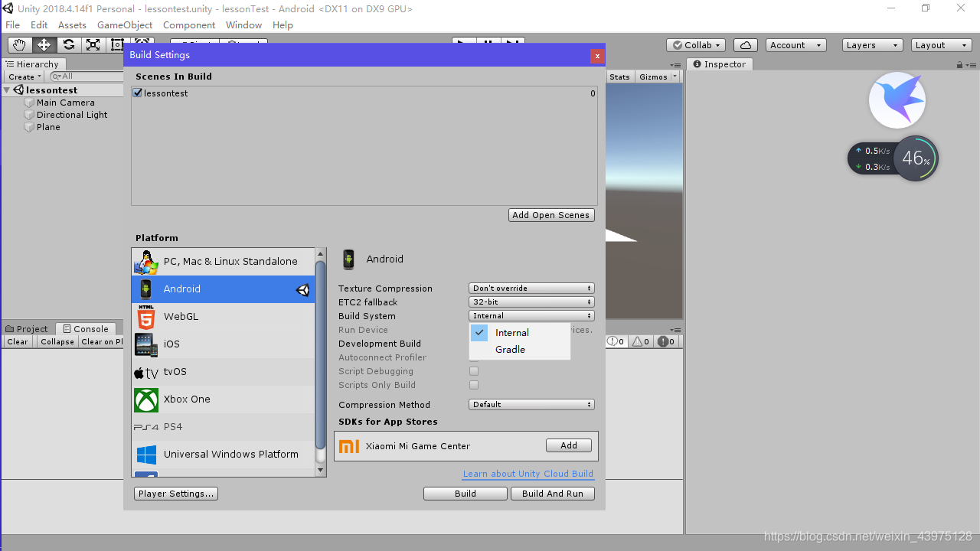The width and height of the screenshot is (980, 551).
Task: Click Add Open Scenes button
Action: point(551,215)
